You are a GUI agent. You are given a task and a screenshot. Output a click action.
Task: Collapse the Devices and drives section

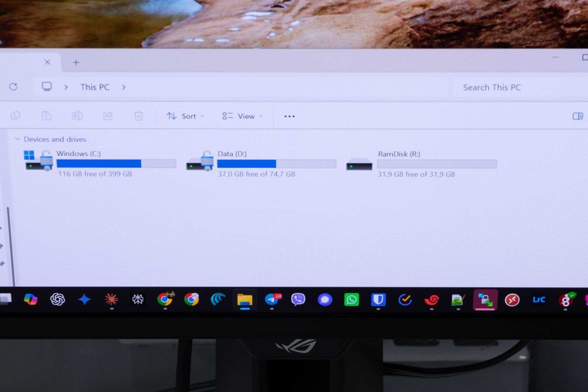[x=17, y=139]
